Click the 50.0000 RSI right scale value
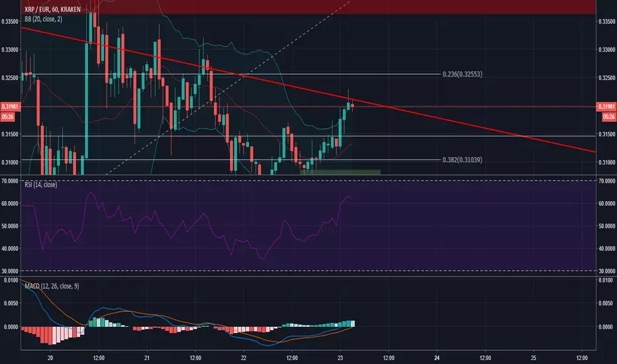Image resolution: width=617 pixels, height=364 pixels. point(606,226)
